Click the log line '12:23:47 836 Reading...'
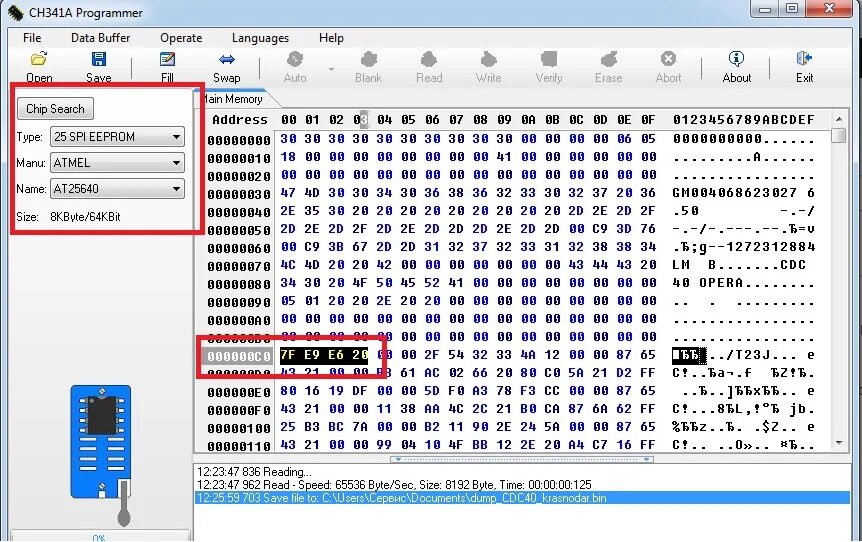 [x=254, y=472]
